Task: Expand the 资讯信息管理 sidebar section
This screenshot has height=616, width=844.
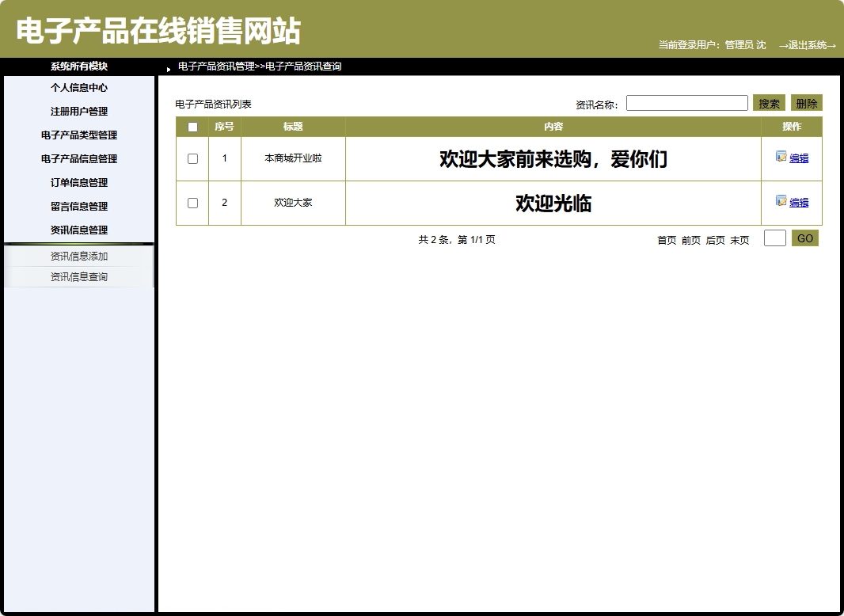Action: pyautogui.click(x=78, y=230)
